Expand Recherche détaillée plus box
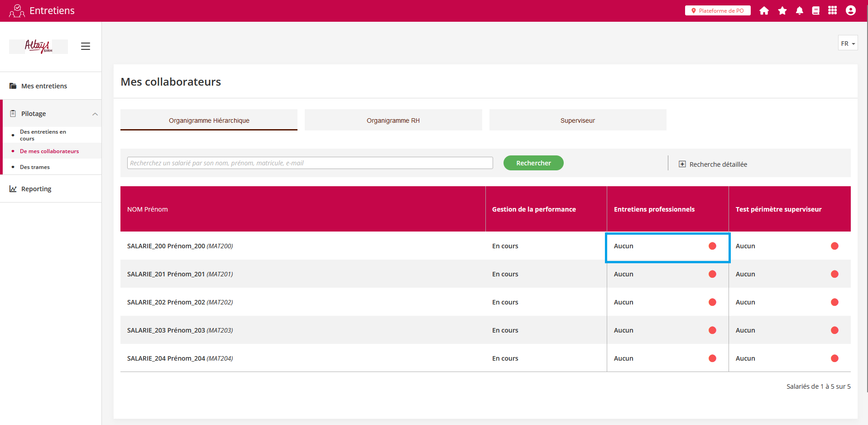The height and width of the screenshot is (425, 868). [682, 164]
